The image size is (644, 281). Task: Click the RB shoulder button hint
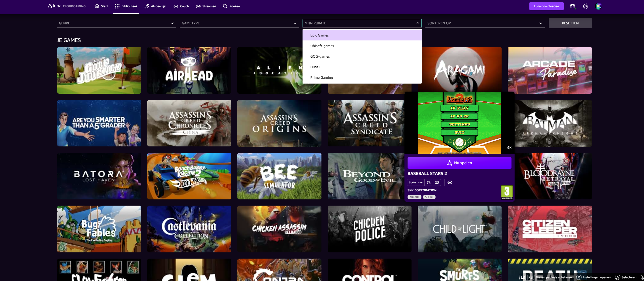point(530,277)
